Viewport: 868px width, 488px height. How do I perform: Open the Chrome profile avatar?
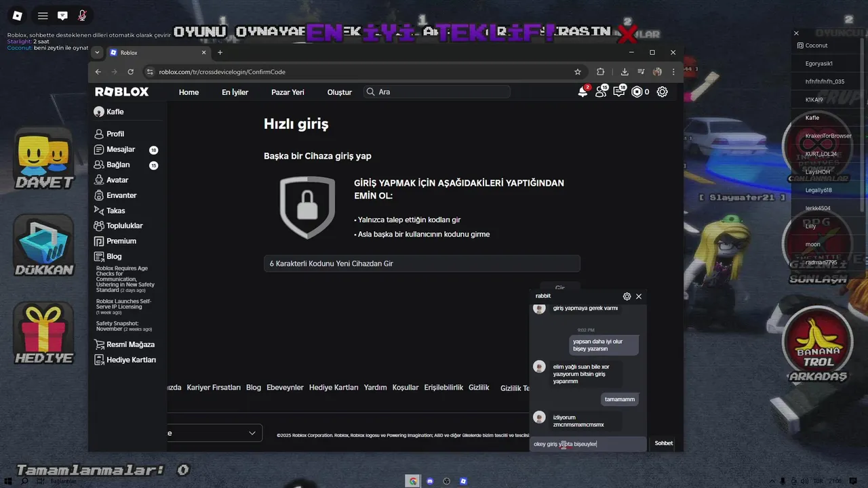coord(657,72)
